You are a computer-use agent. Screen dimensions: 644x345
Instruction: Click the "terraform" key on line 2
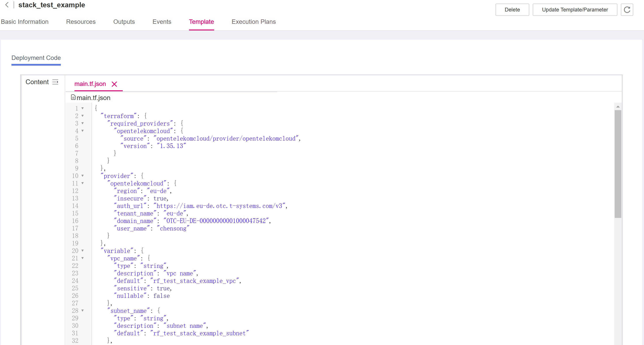[119, 116]
